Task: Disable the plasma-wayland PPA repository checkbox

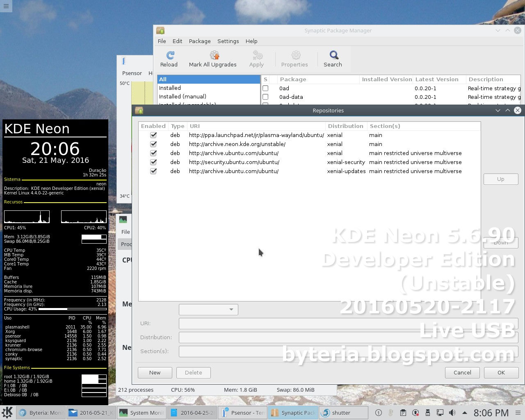Action: (x=153, y=135)
